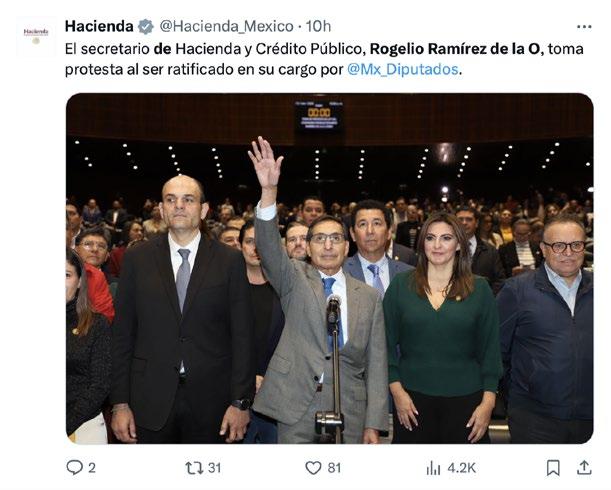Open the attached swearing-in photo
Screen dimensions: 611x490
coord(330,268)
